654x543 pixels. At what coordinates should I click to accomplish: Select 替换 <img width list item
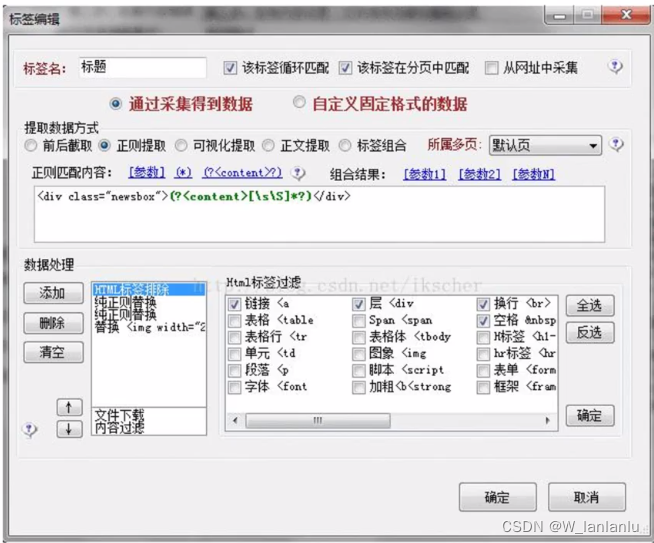pyautogui.click(x=149, y=327)
